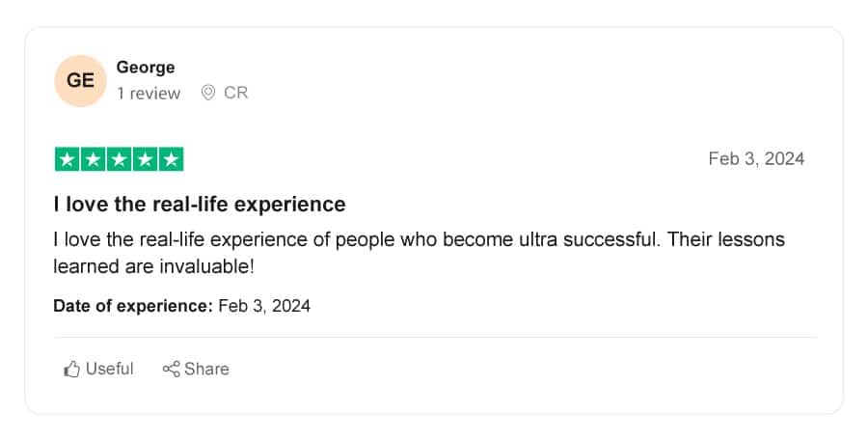This screenshot has width=868, height=441.
Task: Open the 'I love the real-life experience' title
Action: (x=200, y=205)
